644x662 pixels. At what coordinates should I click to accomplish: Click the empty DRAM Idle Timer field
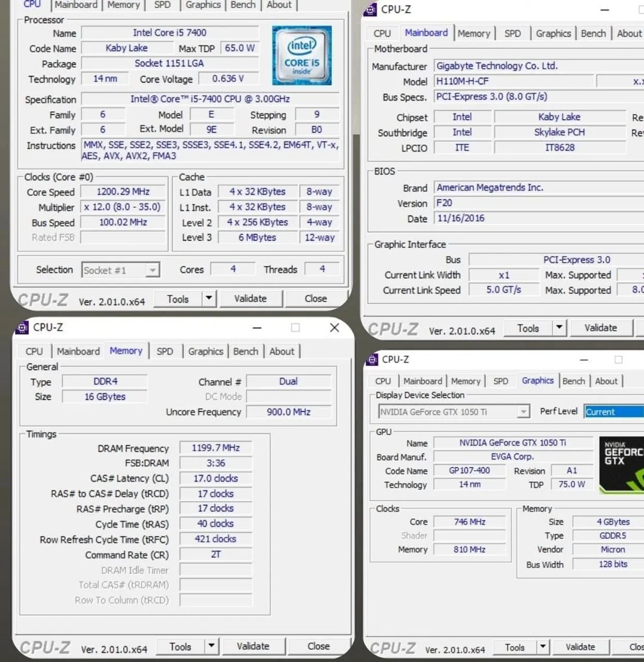click(216, 570)
